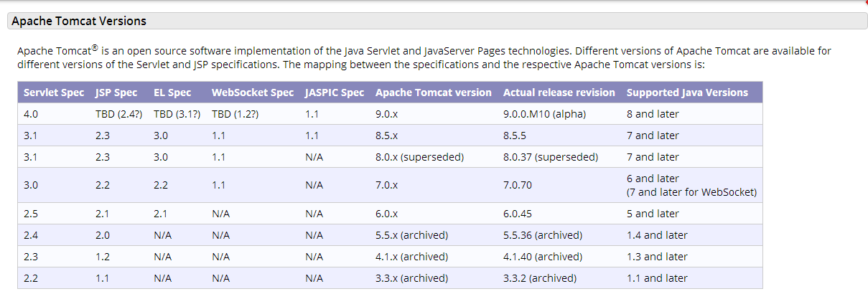Select the '4.1.x (archived)' version cell
This screenshot has width=868, height=299.
(412, 257)
